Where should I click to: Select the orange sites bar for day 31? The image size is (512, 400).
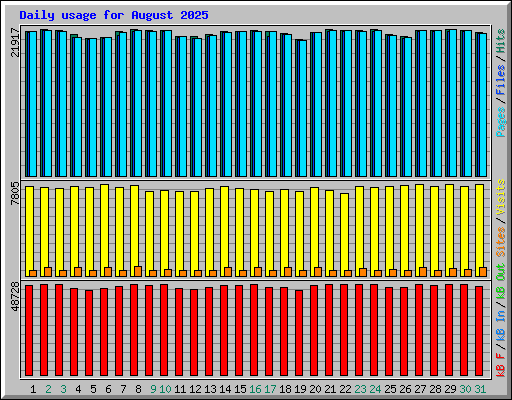(x=483, y=272)
